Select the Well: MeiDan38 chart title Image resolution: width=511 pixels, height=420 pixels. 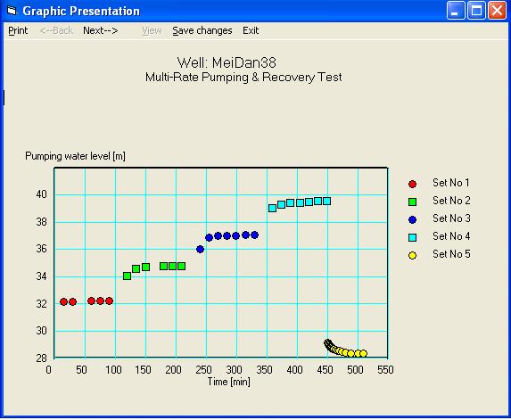pyautogui.click(x=227, y=62)
